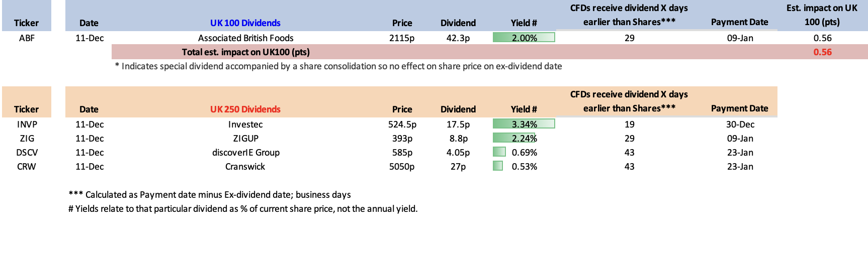Screen dimensions: 868x254
Task: Click the 2.00% yield data bar
Action: tap(524, 38)
